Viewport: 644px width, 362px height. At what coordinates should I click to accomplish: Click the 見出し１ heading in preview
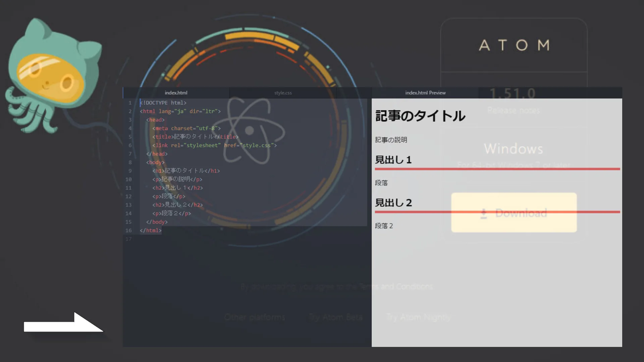393,160
